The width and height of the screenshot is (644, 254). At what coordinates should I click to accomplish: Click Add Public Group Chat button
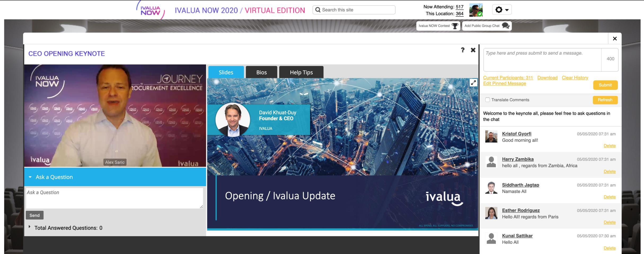point(487,26)
